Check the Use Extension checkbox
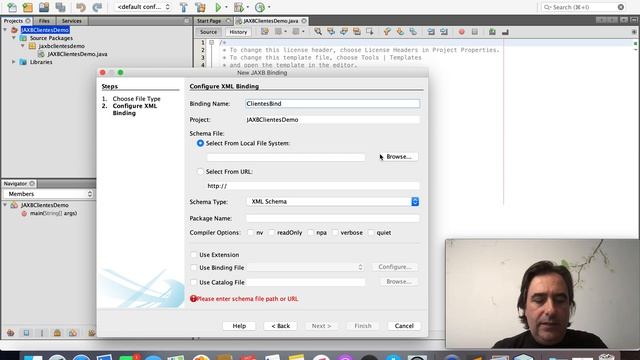 [x=193, y=255]
